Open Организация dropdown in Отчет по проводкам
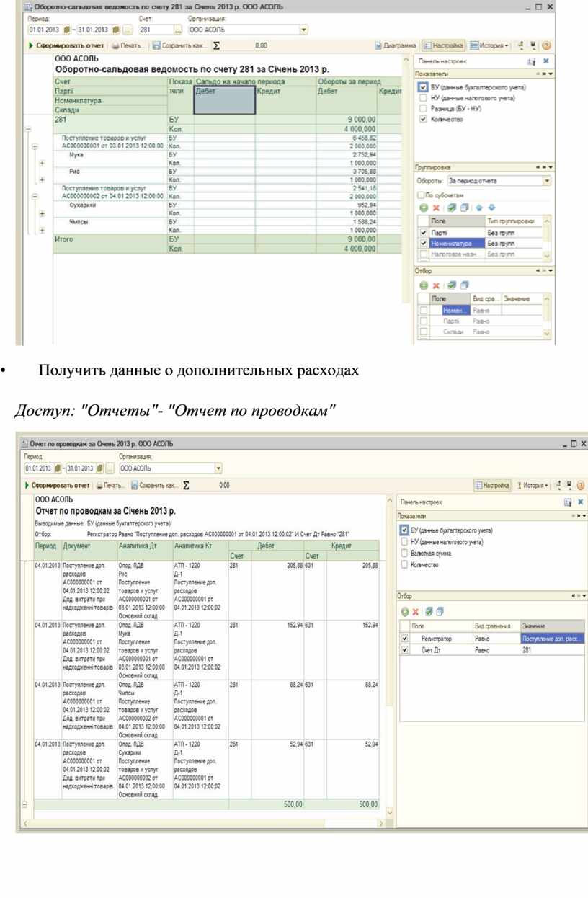Viewport: 588px width, 898px height. pyautogui.click(x=218, y=468)
